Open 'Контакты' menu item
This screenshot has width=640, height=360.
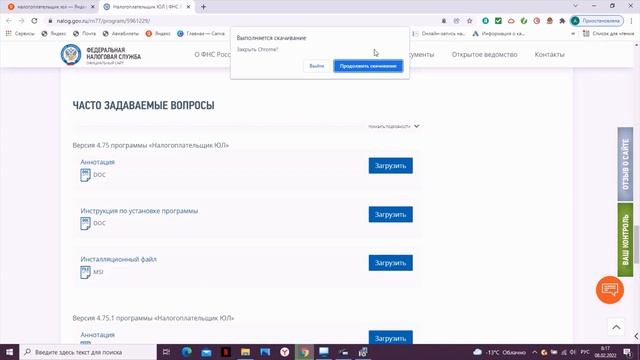click(549, 54)
